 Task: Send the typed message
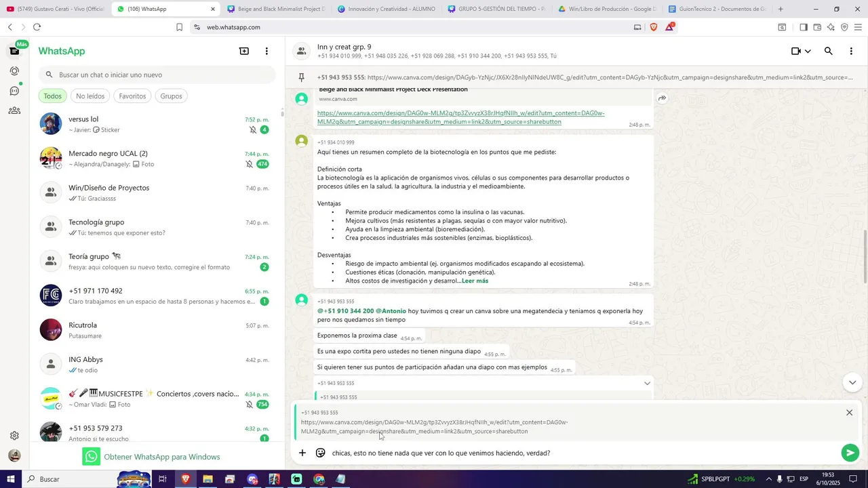point(850,453)
